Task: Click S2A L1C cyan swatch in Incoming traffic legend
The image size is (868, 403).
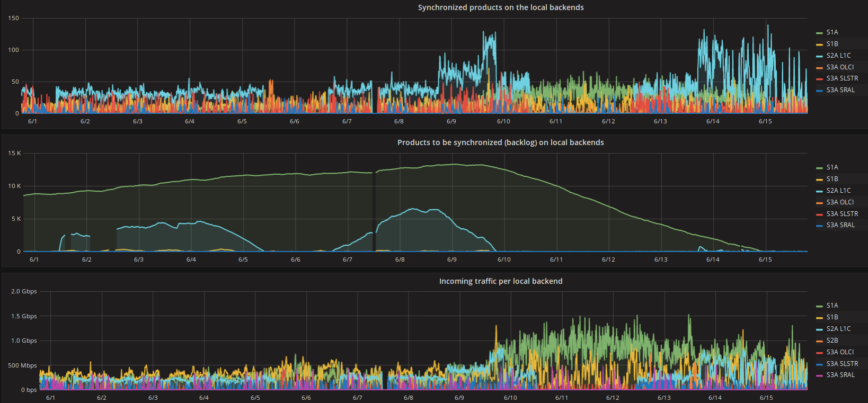Action: click(819, 329)
